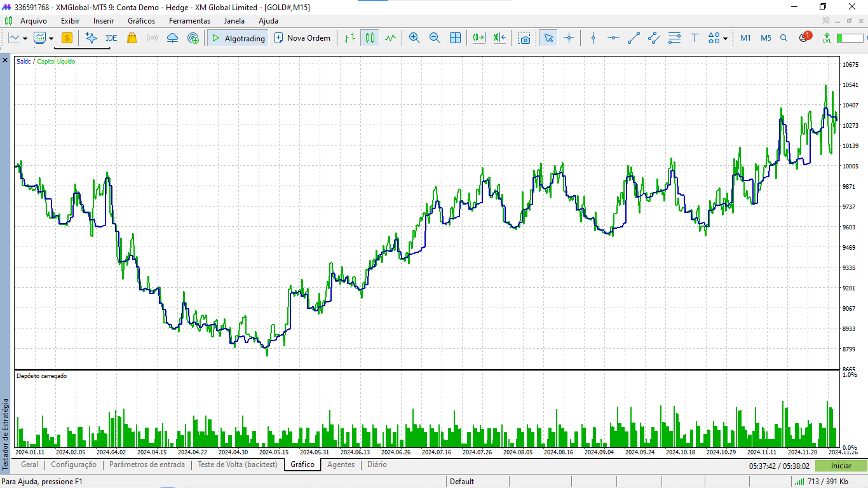Open the AI assistant sparkle icon
The height and width of the screenshot is (488, 868).
[91, 38]
